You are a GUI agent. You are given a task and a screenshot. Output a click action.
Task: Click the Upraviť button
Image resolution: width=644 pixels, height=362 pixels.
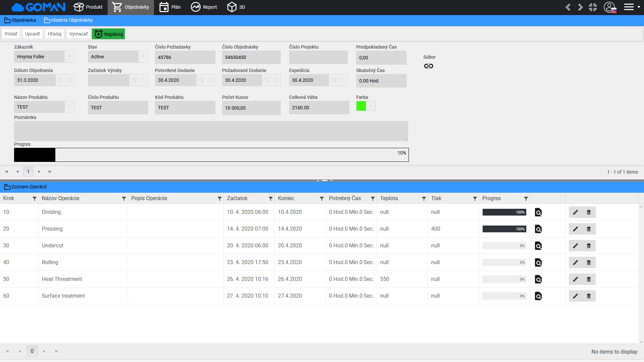coord(32,34)
